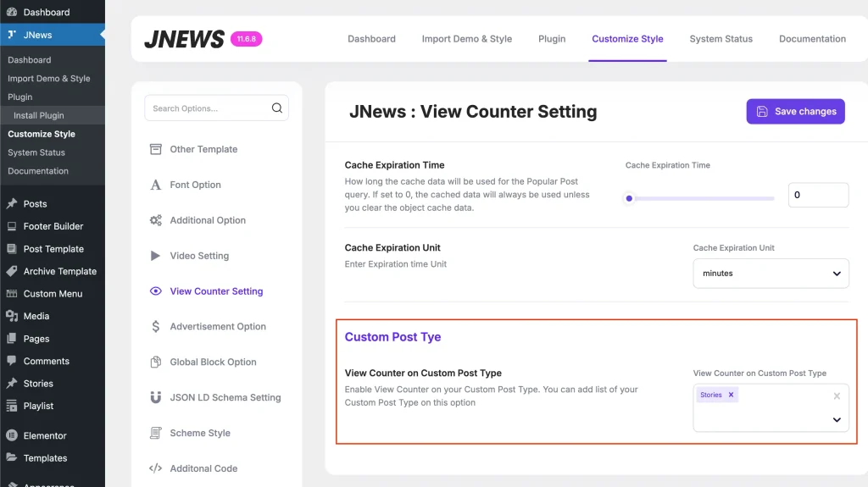Open Install Plugin in the sidebar submenu
The image size is (868, 487).
(x=39, y=115)
